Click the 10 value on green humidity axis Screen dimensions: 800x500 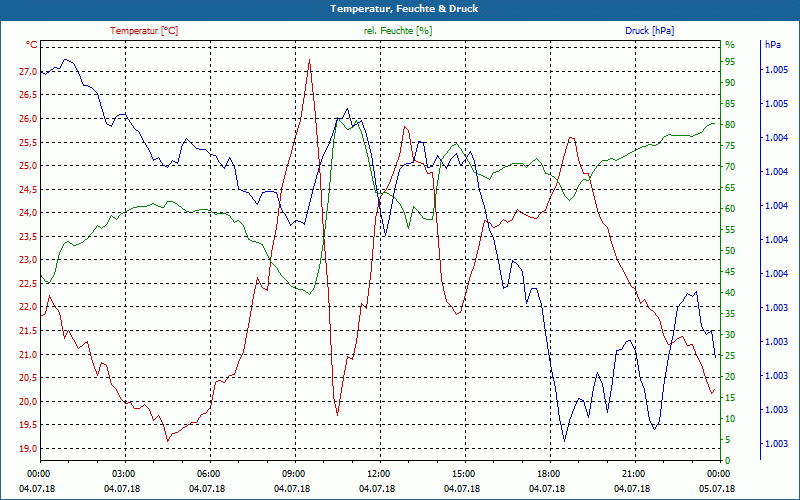730,419
